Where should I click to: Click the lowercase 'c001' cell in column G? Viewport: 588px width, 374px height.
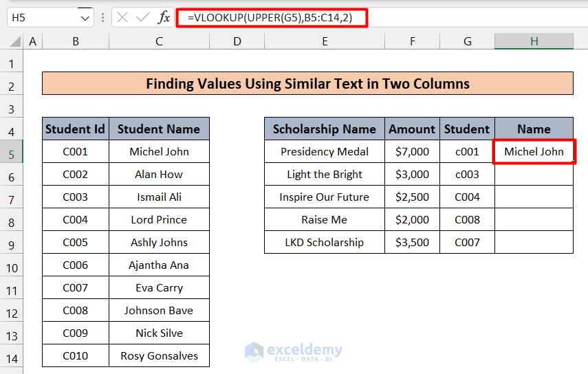click(x=467, y=151)
